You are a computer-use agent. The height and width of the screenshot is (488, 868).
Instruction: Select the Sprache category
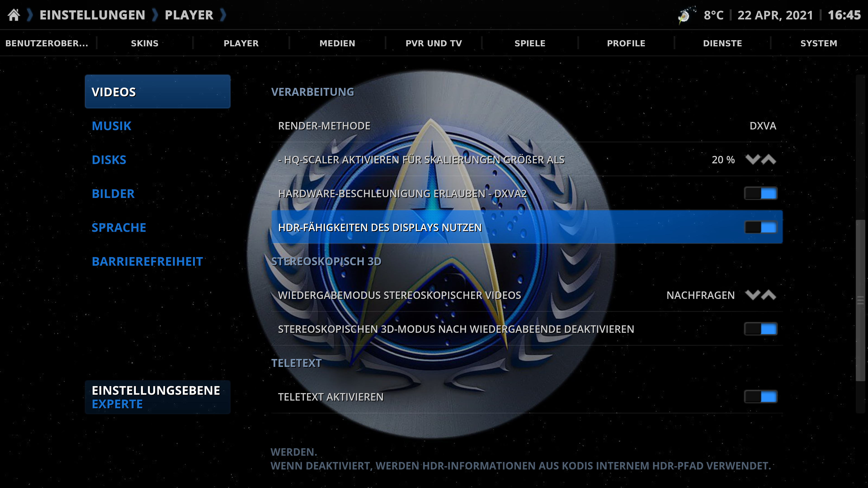(x=157, y=227)
